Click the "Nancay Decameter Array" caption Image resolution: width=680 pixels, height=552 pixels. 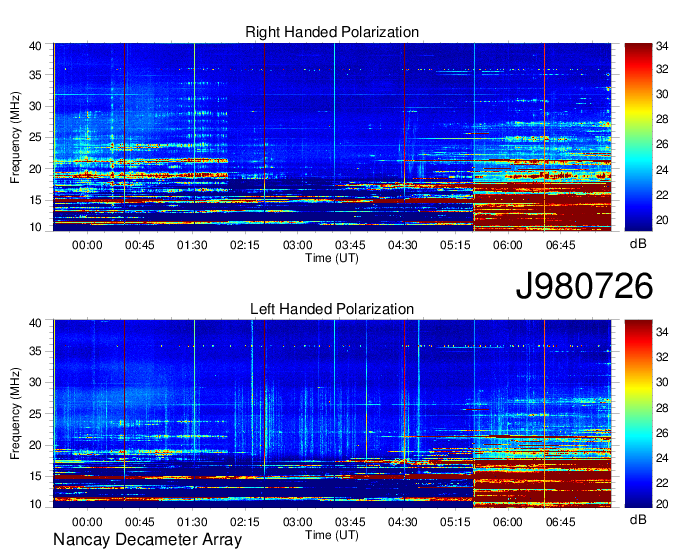[x=147, y=540]
